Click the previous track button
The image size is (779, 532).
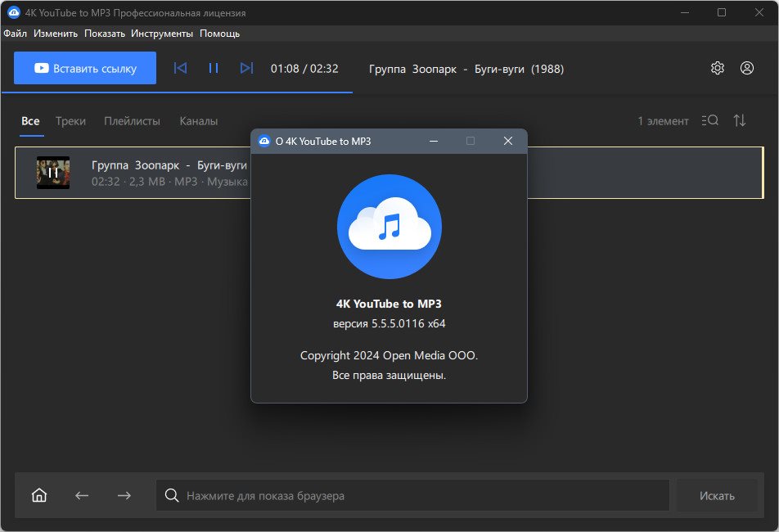click(x=181, y=69)
